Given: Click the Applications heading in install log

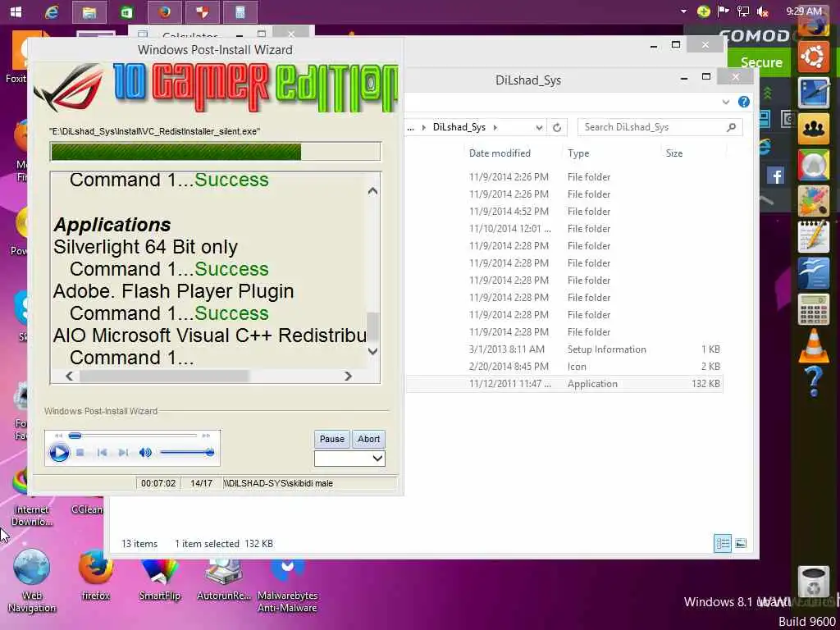Looking at the screenshot, I should pyautogui.click(x=112, y=225).
